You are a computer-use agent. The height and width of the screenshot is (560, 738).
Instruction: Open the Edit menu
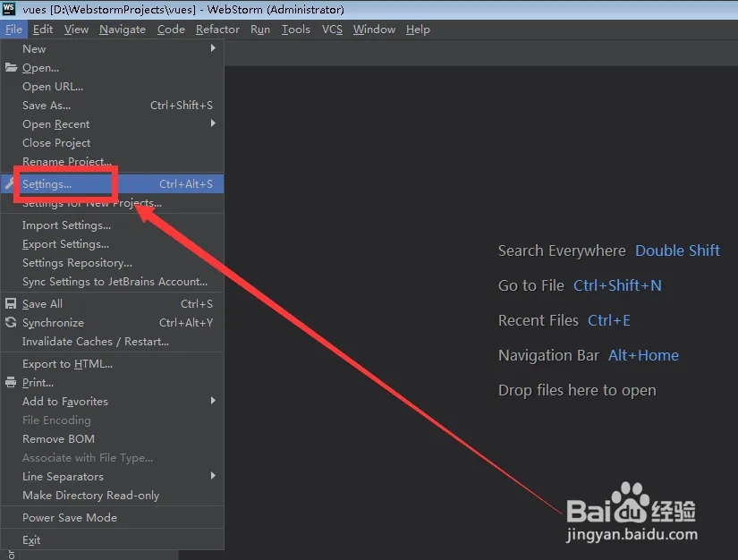point(43,30)
